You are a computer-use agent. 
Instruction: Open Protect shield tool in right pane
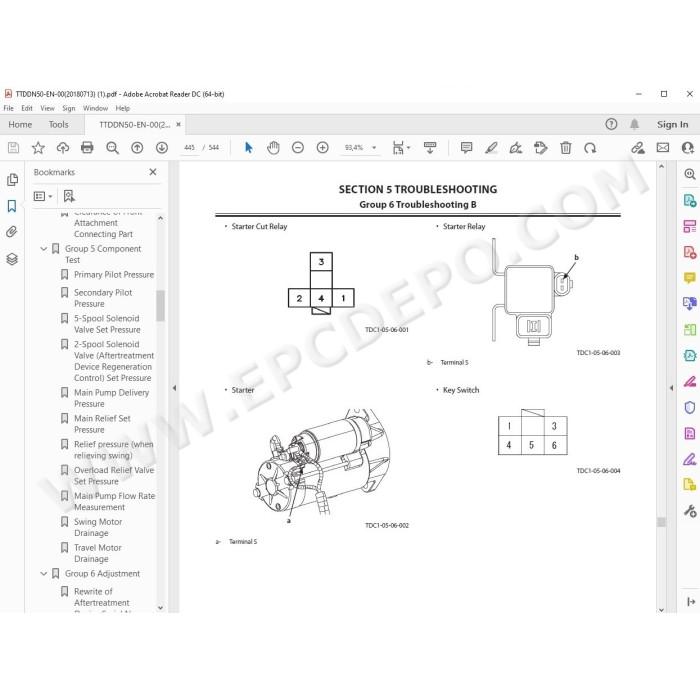(x=690, y=407)
